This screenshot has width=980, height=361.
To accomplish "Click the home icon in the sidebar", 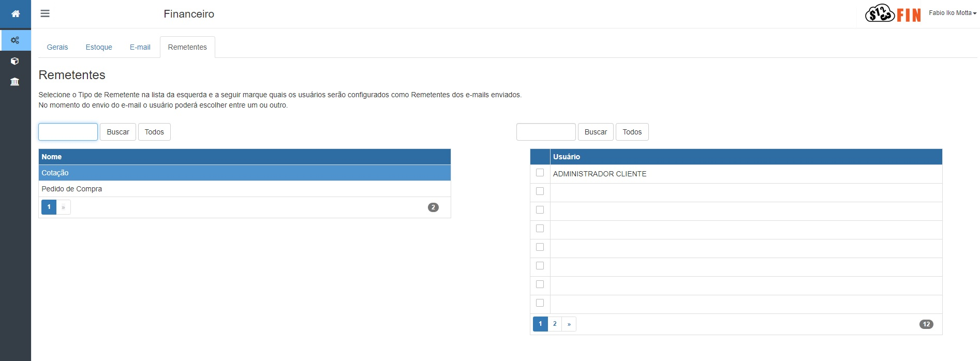I will pyautogui.click(x=16, y=14).
